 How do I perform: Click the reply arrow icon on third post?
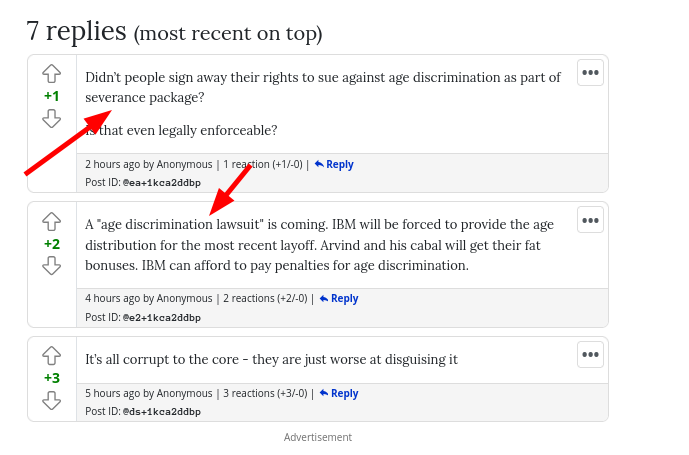pyautogui.click(x=324, y=393)
